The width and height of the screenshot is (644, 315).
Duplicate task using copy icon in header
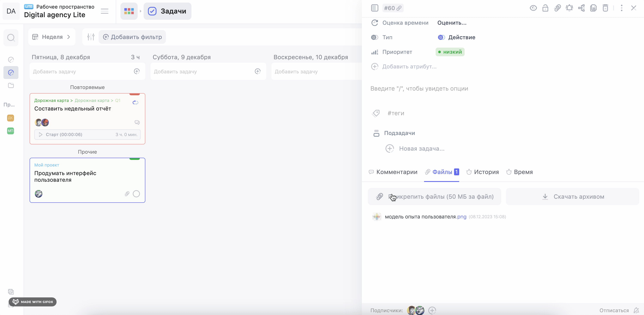(593, 8)
